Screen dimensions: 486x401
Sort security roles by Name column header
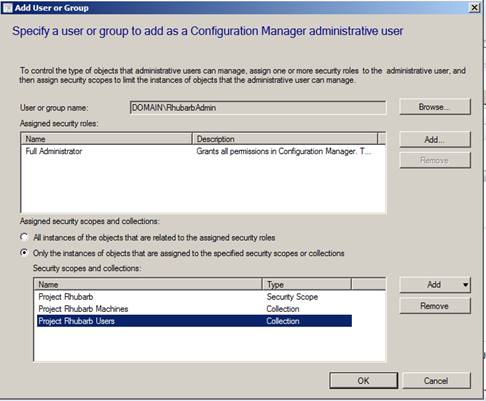[107, 139]
